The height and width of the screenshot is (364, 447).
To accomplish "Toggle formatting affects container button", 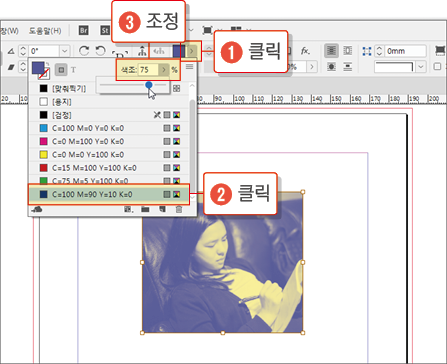I will click(61, 70).
